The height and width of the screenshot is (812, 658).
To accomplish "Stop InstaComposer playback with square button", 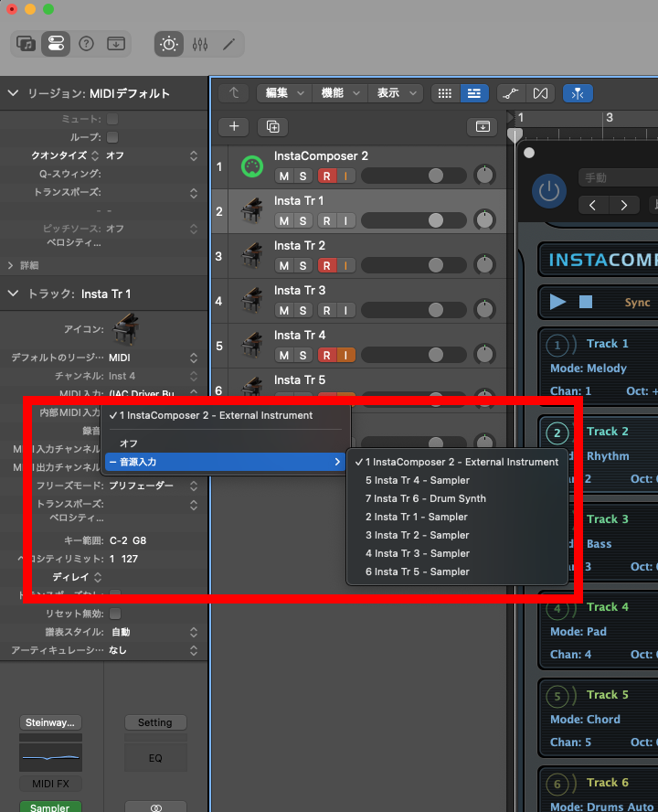I will pyautogui.click(x=586, y=302).
